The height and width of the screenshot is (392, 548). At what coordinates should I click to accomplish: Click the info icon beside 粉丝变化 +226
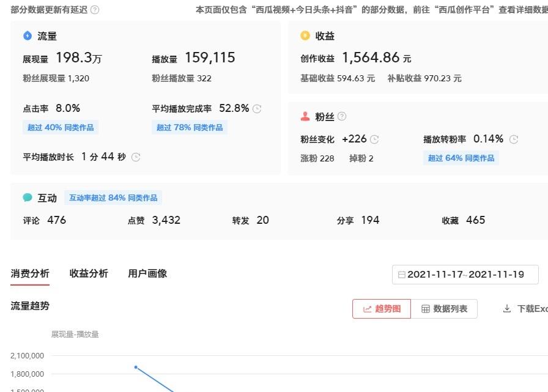click(374, 139)
